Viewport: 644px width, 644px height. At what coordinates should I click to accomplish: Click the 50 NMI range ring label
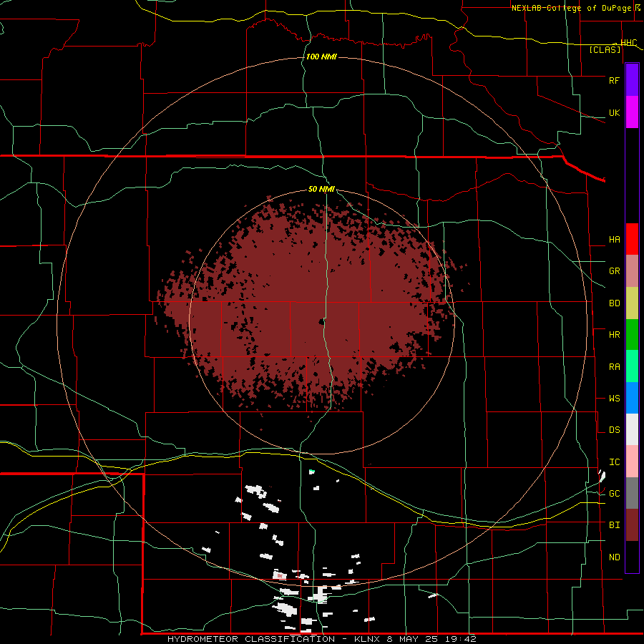coord(321,190)
